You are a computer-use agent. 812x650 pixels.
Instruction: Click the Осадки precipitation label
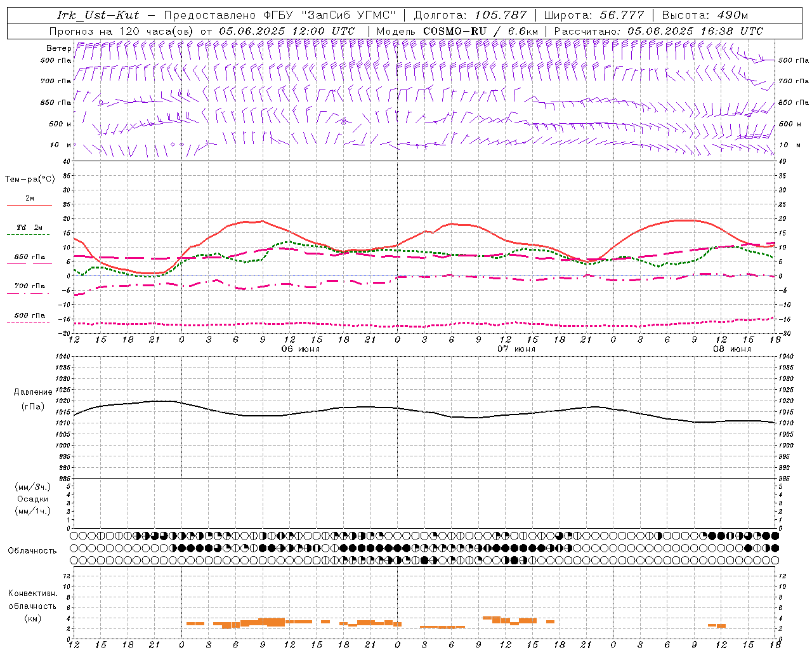33,499
